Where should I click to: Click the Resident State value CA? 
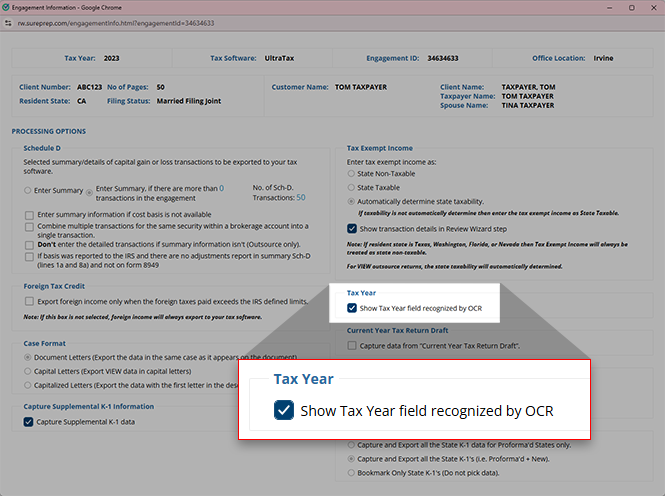(x=81, y=101)
